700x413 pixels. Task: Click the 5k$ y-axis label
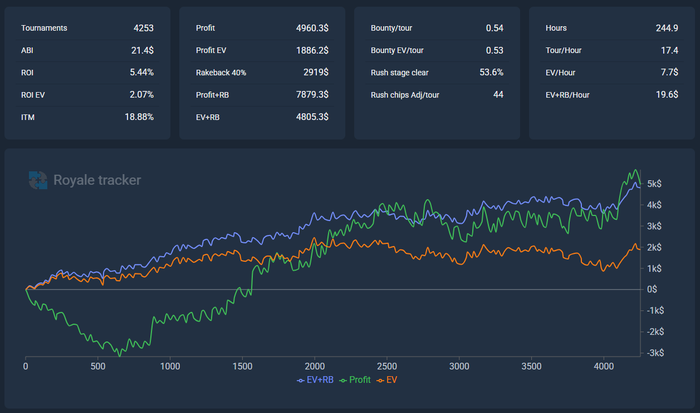[654, 184]
